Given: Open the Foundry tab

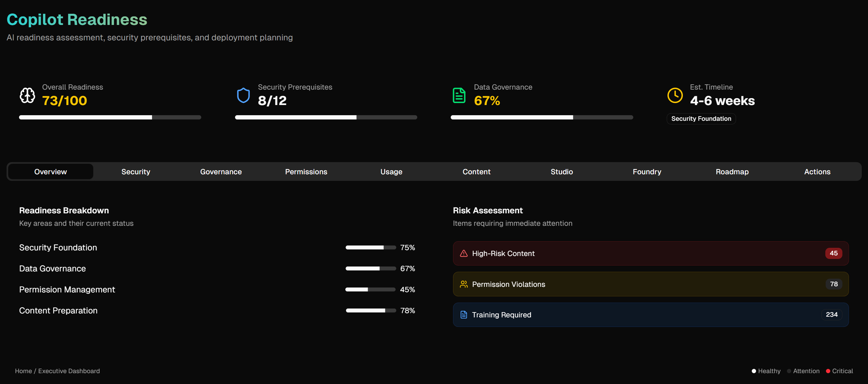Looking at the screenshot, I should [x=647, y=172].
